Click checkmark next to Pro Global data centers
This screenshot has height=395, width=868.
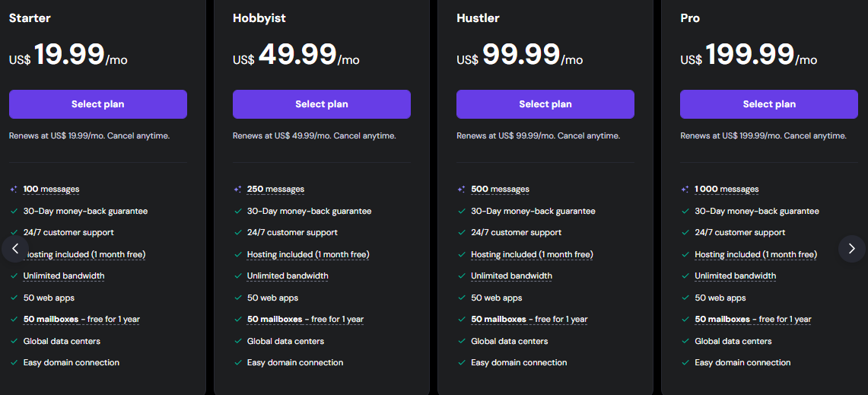click(x=685, y=342)
